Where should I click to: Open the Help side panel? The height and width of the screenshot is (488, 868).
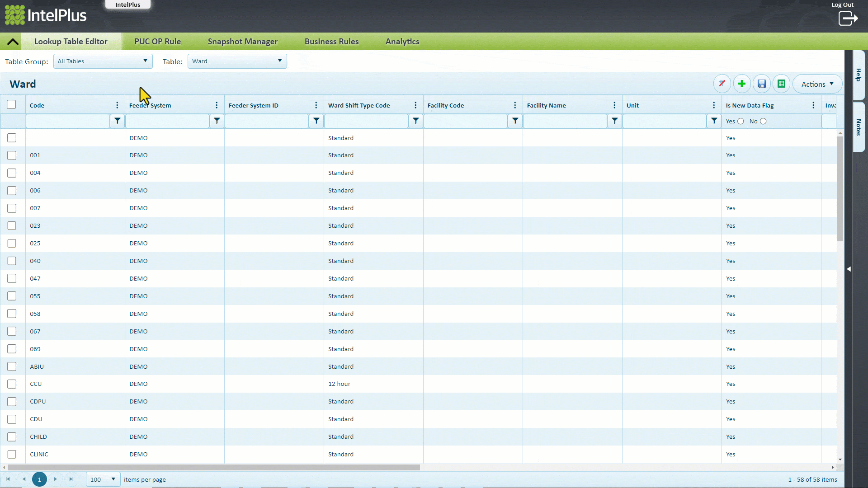(x=859, y=75)
